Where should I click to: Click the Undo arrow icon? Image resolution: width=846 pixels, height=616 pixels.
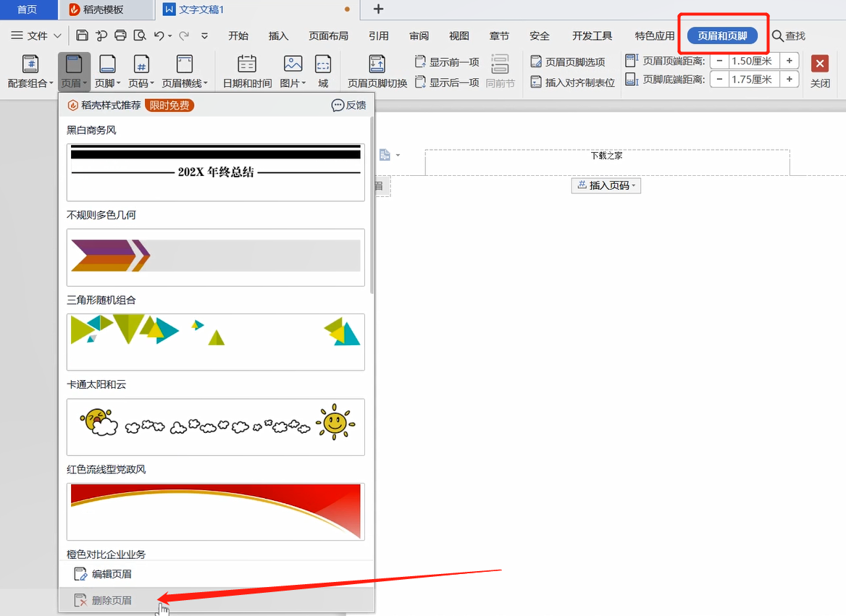159,35
